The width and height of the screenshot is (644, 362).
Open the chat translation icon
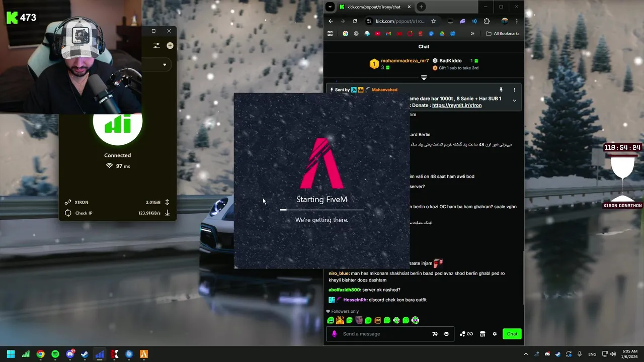(435, 334)
